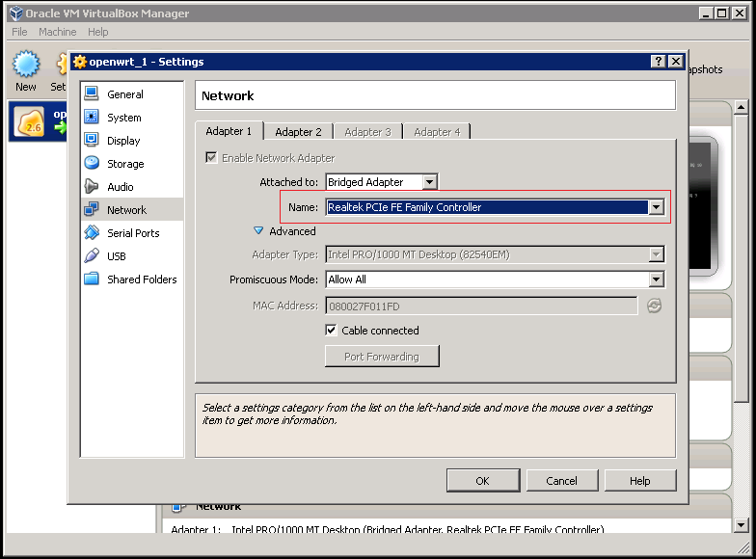The width and height of the screenshot is (756, 559).
Task: Click the Port Forwarding button
Action: coord(382,357)
